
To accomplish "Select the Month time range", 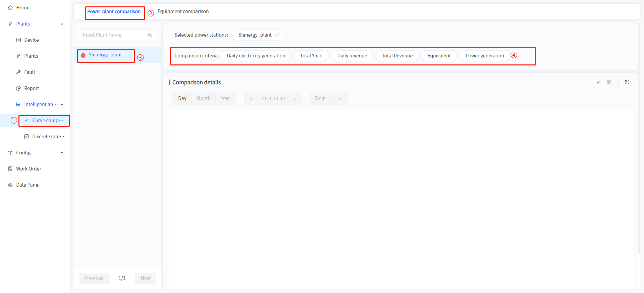I will point(203,98).
